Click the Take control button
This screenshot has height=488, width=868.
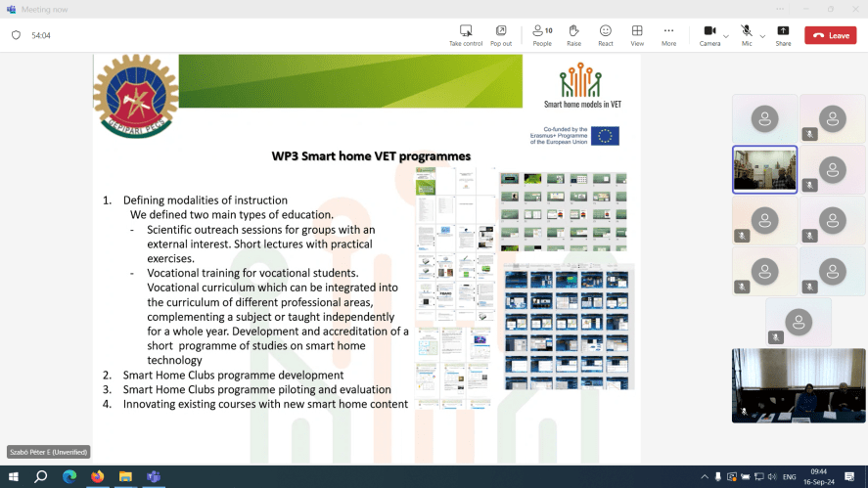point(466,35)
